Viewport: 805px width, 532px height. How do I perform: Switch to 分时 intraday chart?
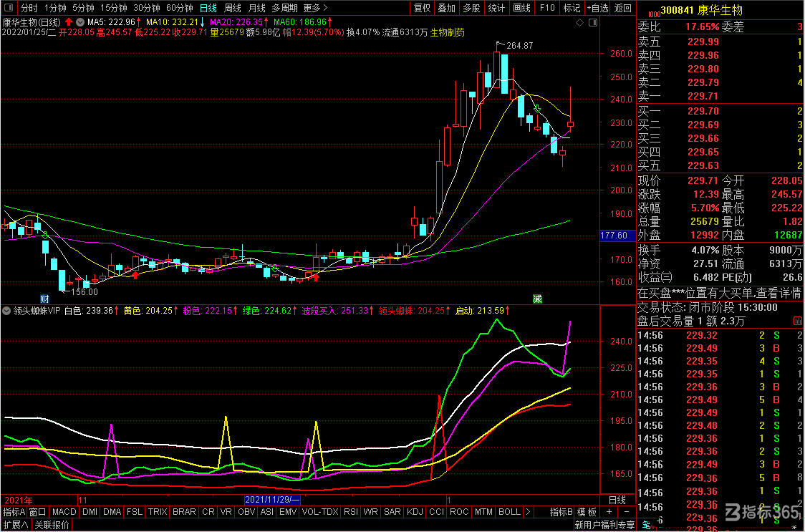[29, 8]
